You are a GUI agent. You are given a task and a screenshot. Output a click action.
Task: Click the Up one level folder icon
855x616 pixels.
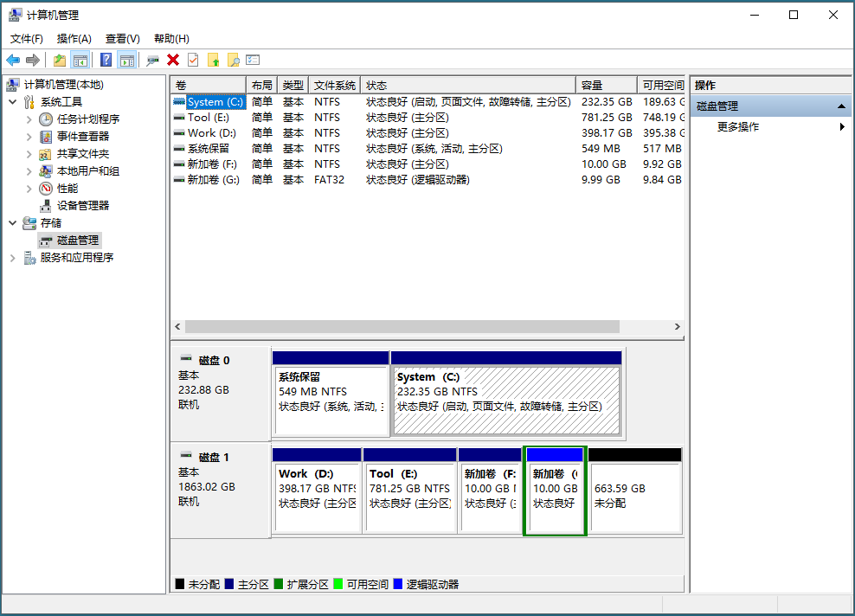tap(59, 60)
